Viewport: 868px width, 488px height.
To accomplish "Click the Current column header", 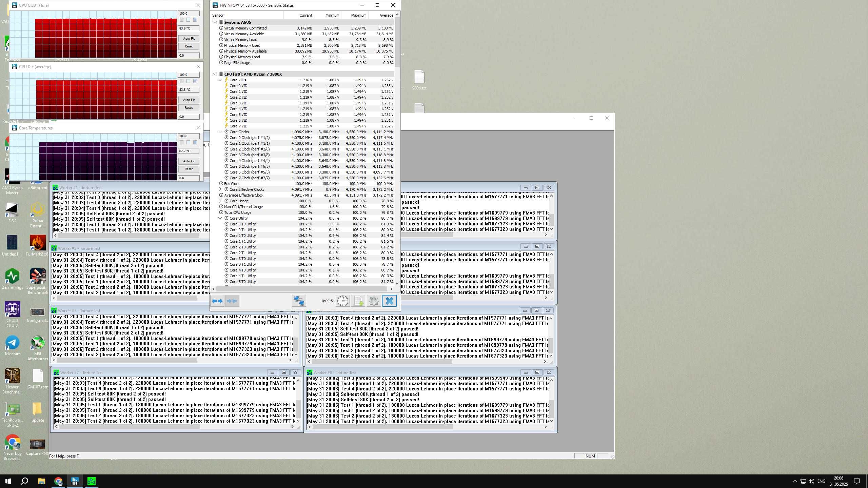I will pyautogui.click(x=299, y=15).
